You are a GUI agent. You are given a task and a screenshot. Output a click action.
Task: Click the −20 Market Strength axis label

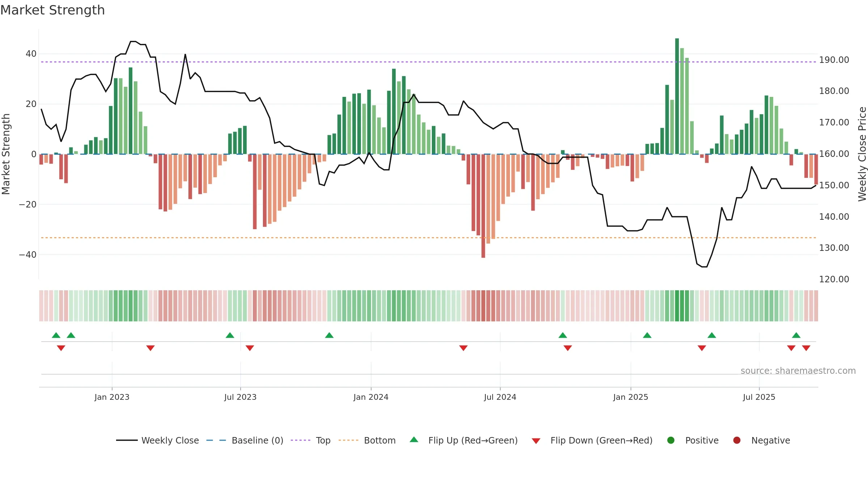coord(28,205)
